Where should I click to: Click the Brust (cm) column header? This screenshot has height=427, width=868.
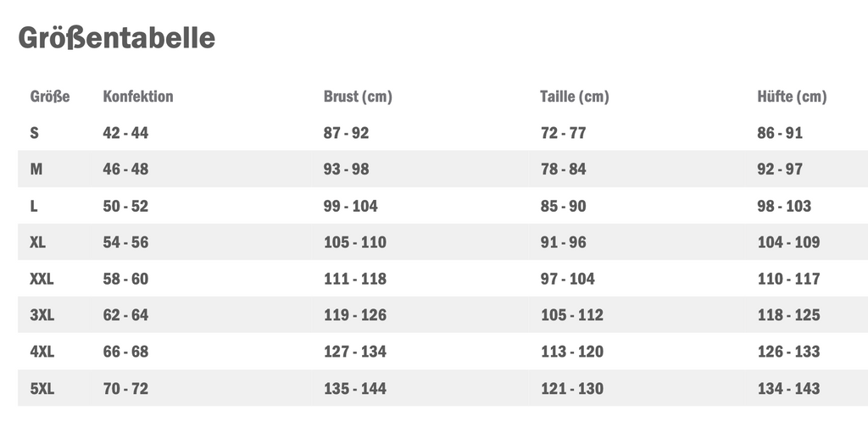coord(358,97)
